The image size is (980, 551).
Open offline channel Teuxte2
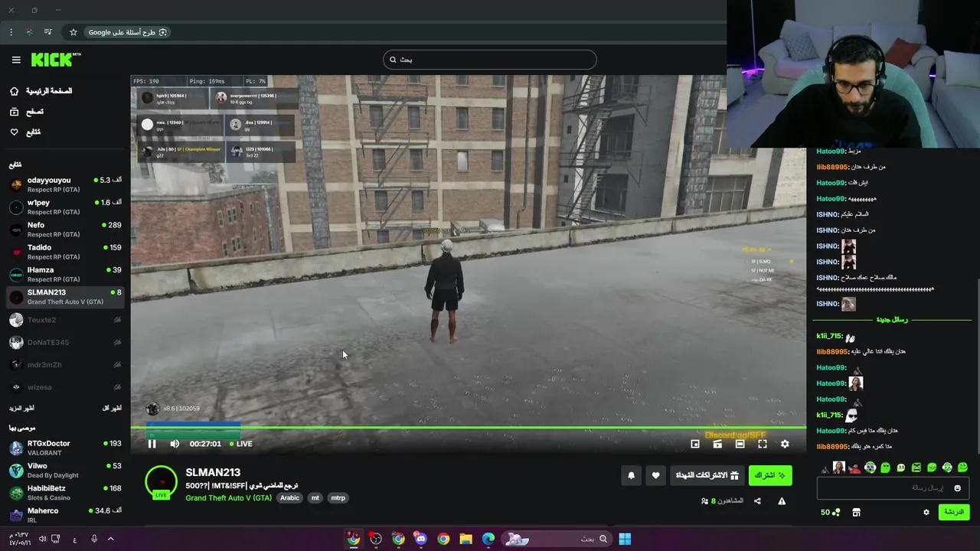pyautogui.click(x=65, y=320)
